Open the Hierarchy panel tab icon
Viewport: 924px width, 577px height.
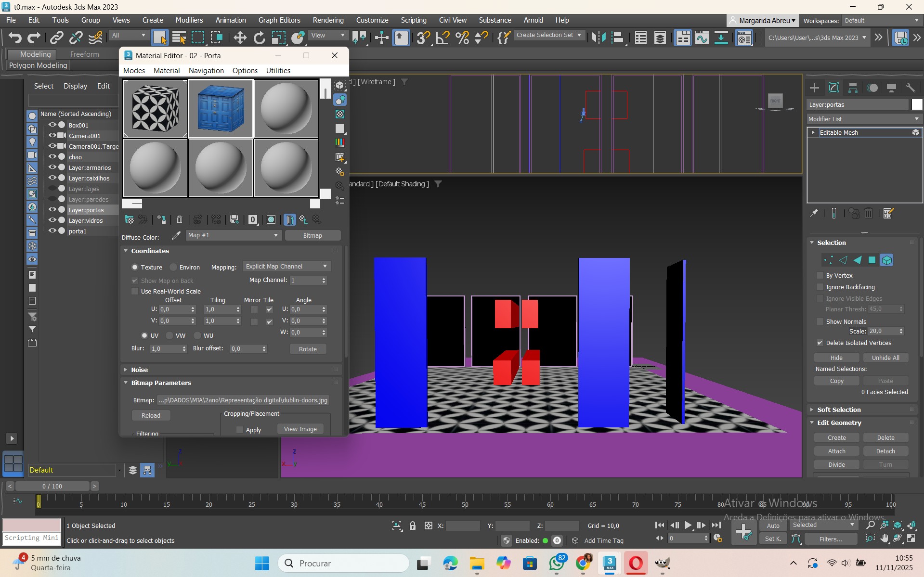click(x=853, y=88)
